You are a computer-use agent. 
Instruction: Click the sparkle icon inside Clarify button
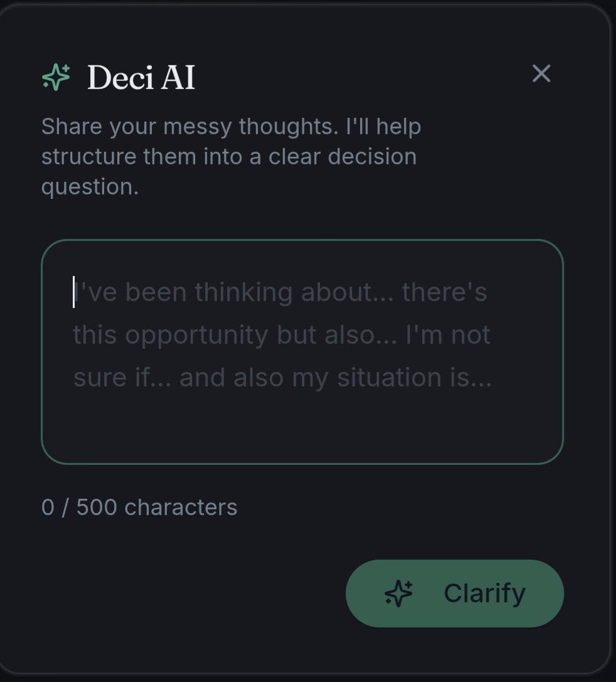pos(399,593)
